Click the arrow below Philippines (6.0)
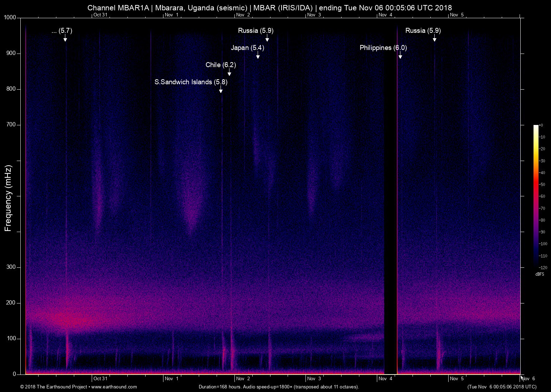Image resolution: width=551 pixels, height=392 pixels. pyautogui.click(x=400, y=56)
